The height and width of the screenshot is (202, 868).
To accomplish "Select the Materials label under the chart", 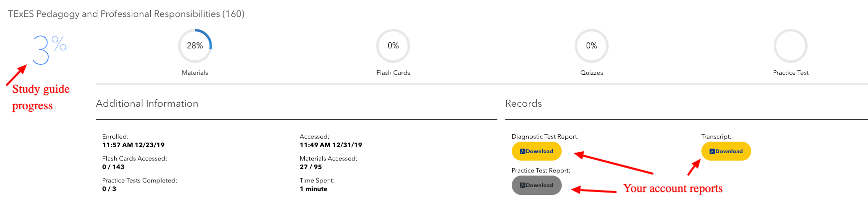I will (x=195, y=73).
